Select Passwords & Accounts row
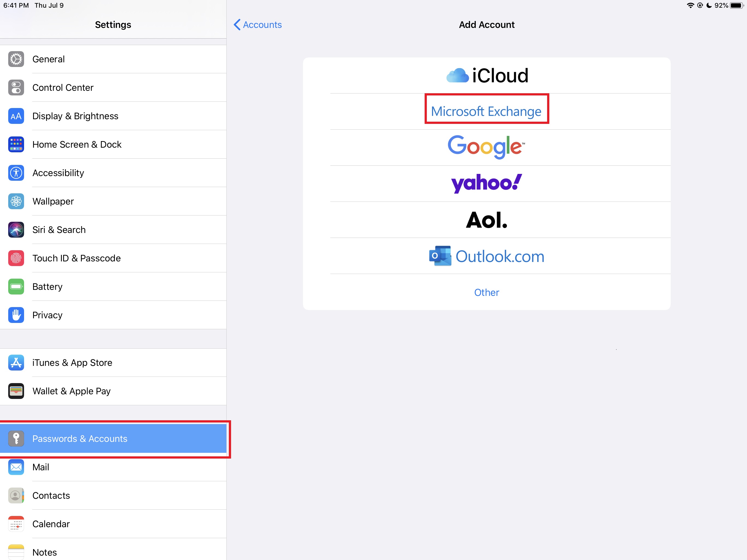 click(113, 438)
